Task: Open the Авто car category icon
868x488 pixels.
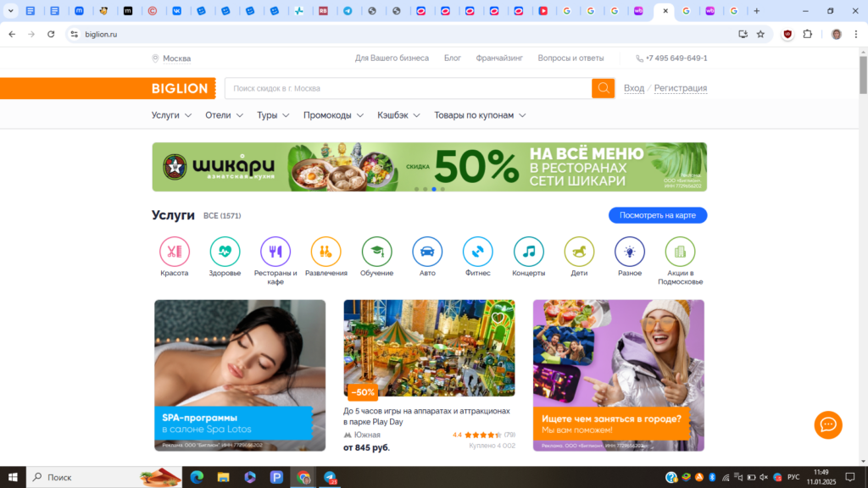Action: [427, 252]
